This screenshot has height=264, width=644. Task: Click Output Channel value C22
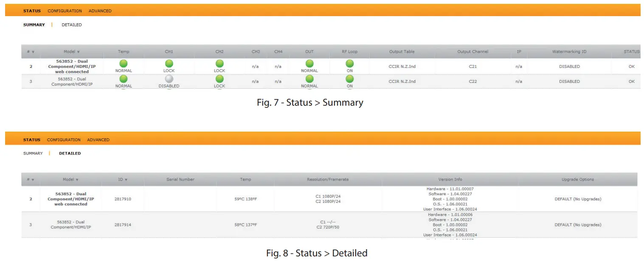tap(473, 81)
